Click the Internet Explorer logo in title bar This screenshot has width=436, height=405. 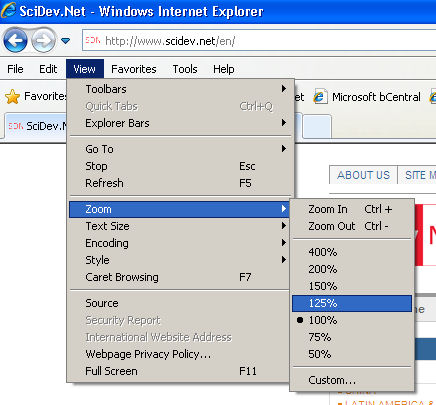8,10
